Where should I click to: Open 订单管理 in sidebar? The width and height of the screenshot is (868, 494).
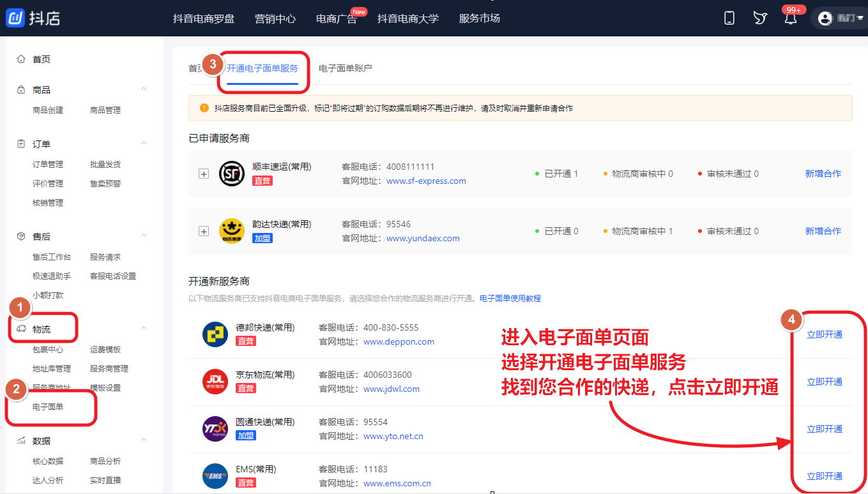(x=48, y=164)
